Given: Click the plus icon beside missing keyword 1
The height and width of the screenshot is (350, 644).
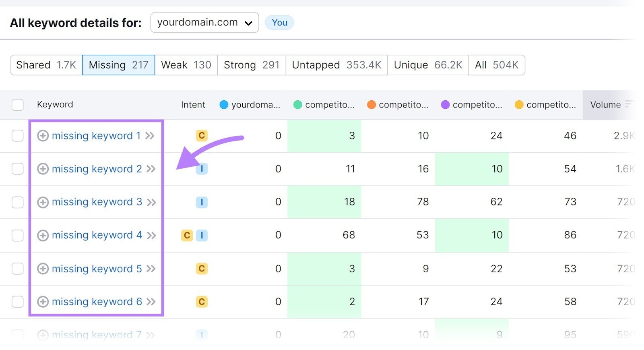Looking at the screenshot, I should [x=43, y=136].
